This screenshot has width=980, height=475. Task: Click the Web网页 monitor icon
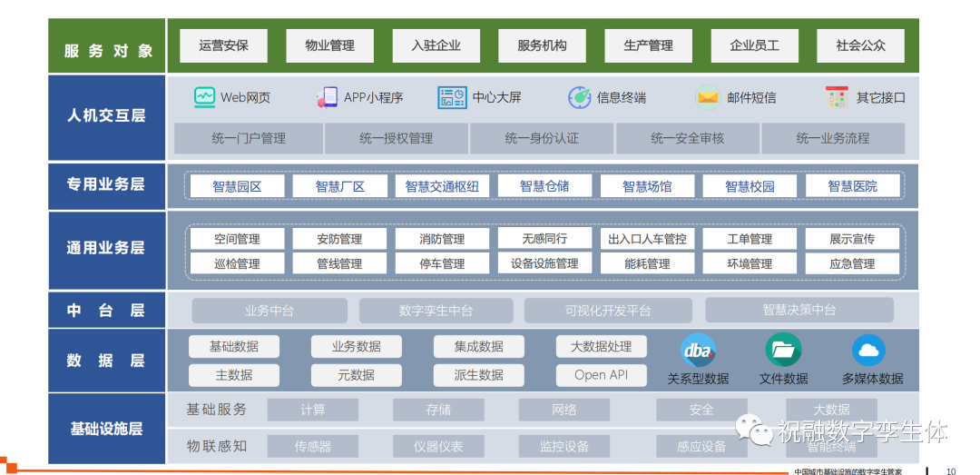click(205, 97)
